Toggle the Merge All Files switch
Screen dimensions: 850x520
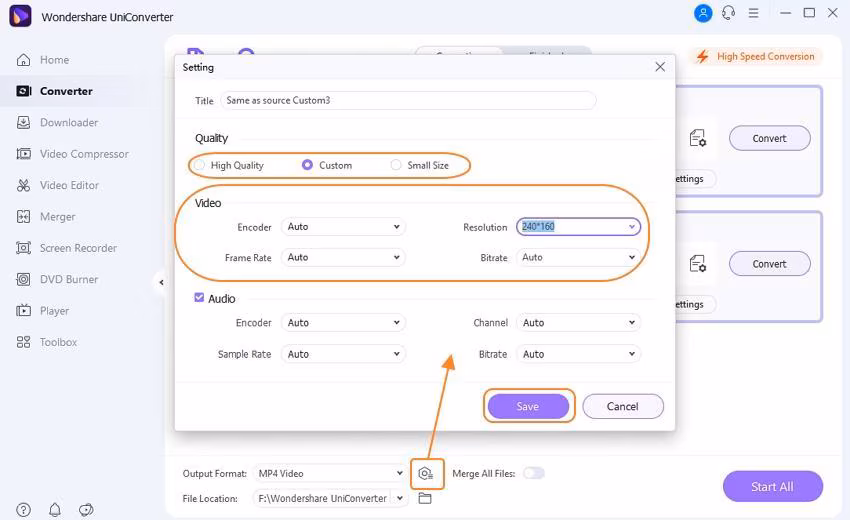[533, 473]
